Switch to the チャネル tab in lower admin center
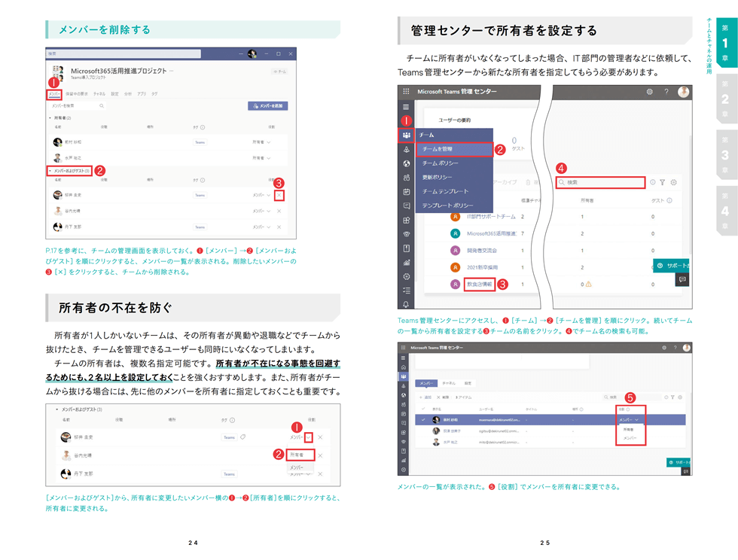738x560 pixels. coord(449,383)
